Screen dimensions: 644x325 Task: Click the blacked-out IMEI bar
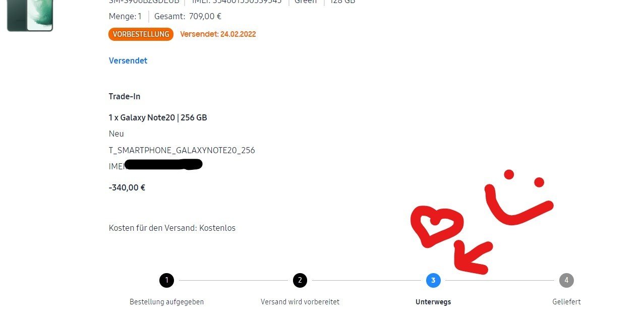pyautogui.click(x=163, y=164)
